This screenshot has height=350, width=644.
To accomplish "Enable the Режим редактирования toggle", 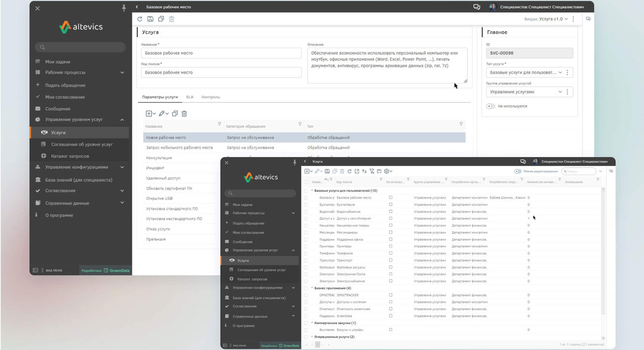I will pyautogui.click(x=518, y=171).
